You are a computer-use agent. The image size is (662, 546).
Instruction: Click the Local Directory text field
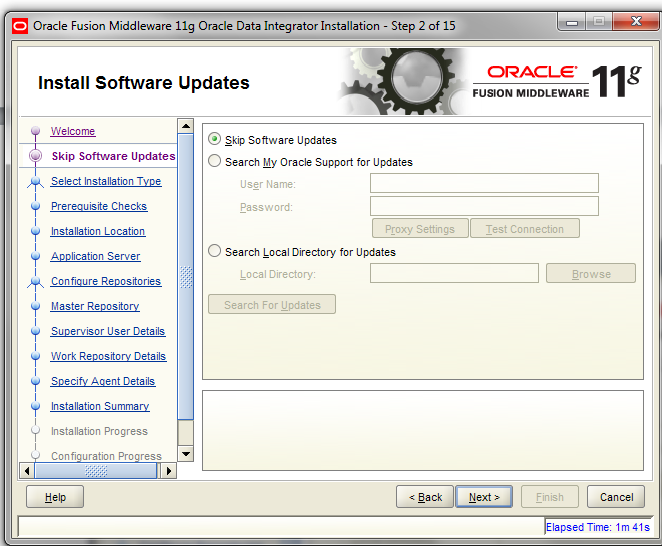(x=454, y=273)
